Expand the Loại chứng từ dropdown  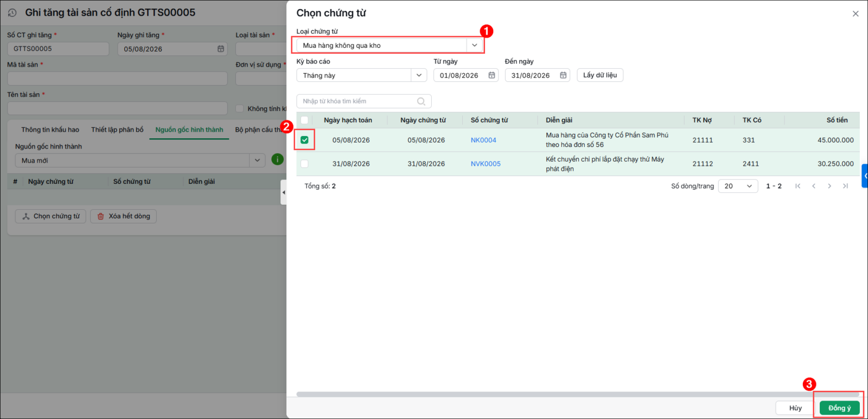coord(475,46)
